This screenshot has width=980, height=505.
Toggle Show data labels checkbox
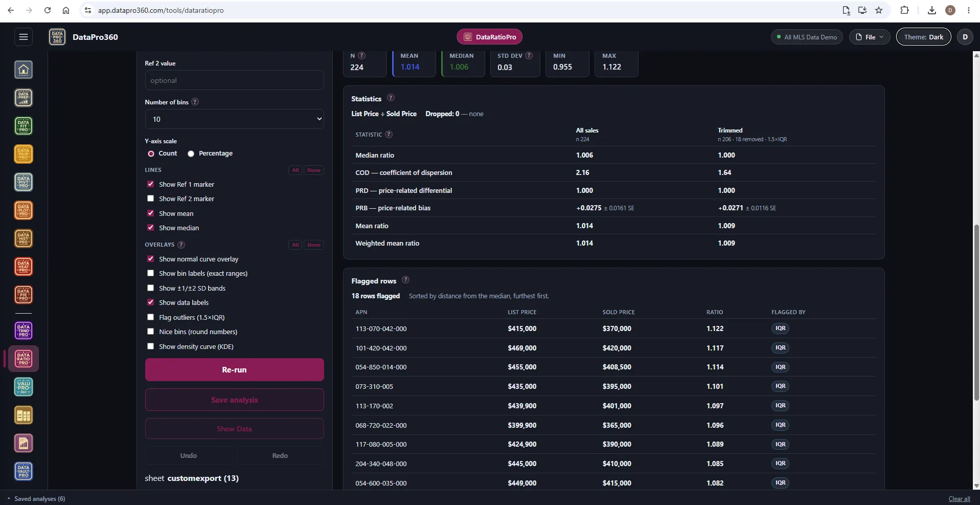click(150, 302)
